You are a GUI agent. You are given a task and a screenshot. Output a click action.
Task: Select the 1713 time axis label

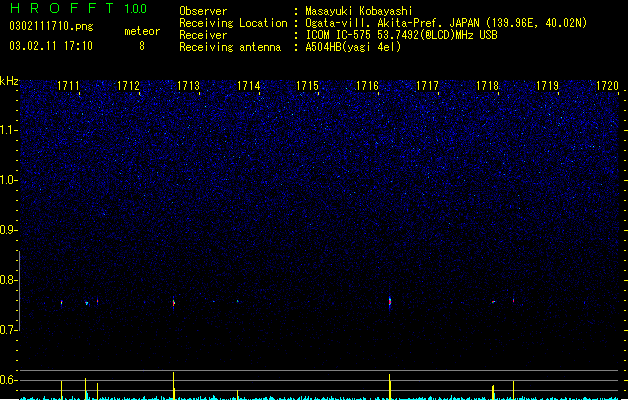click(x=188, y=86)
